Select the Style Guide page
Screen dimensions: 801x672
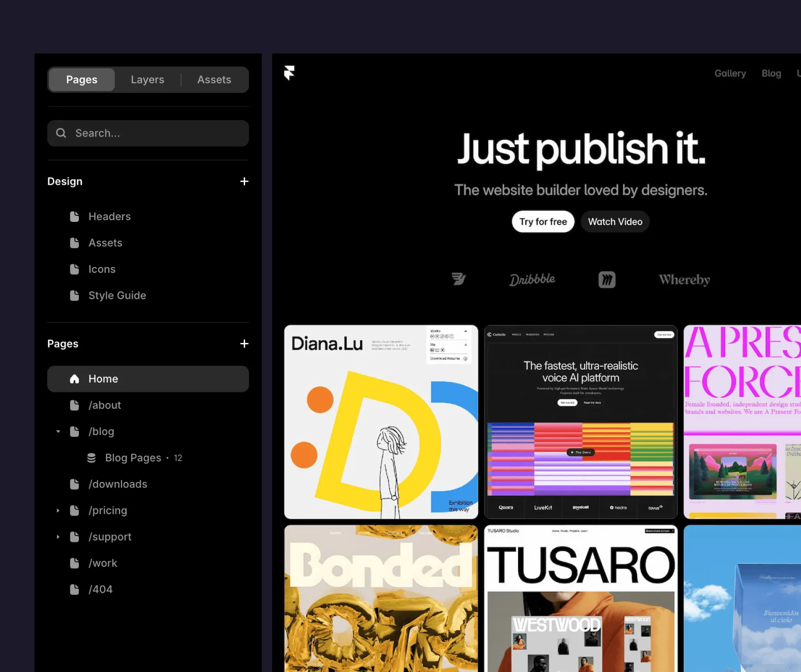click(148, 296)
